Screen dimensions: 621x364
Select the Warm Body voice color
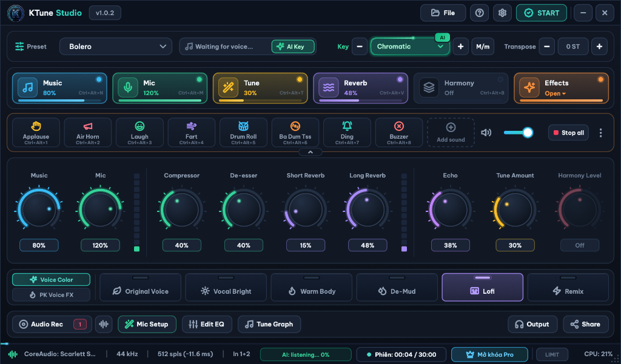pyautogui.click(x=312, y=288)
